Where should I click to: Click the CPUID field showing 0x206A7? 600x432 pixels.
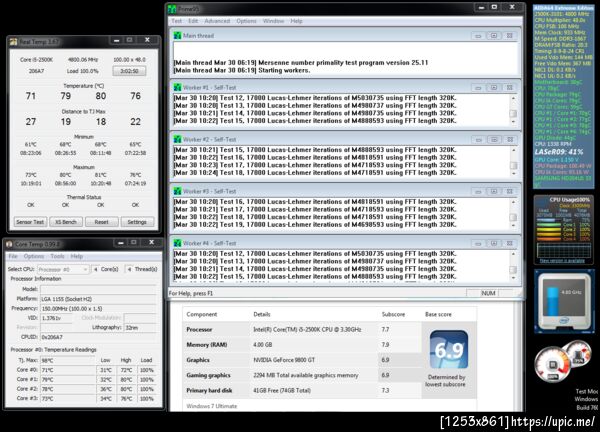click(x=98, y=337)
